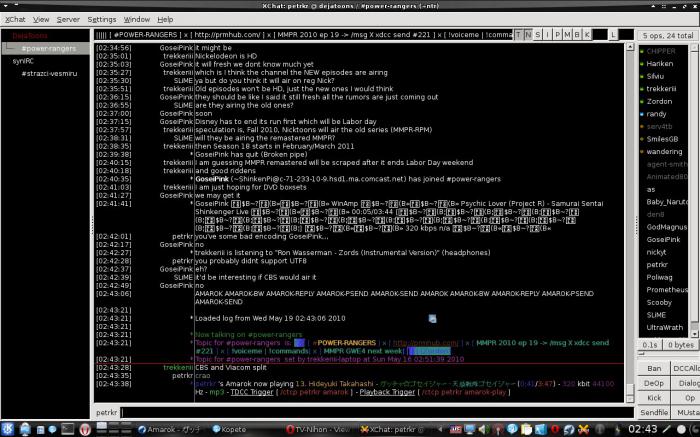Open the Server menu

click(68, 20)
